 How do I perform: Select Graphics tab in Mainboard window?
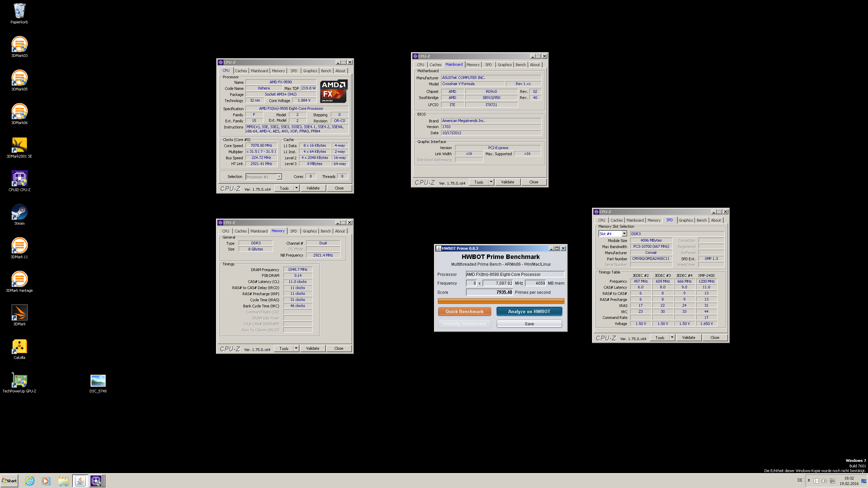pyautogui.click(x=505, y=65)
